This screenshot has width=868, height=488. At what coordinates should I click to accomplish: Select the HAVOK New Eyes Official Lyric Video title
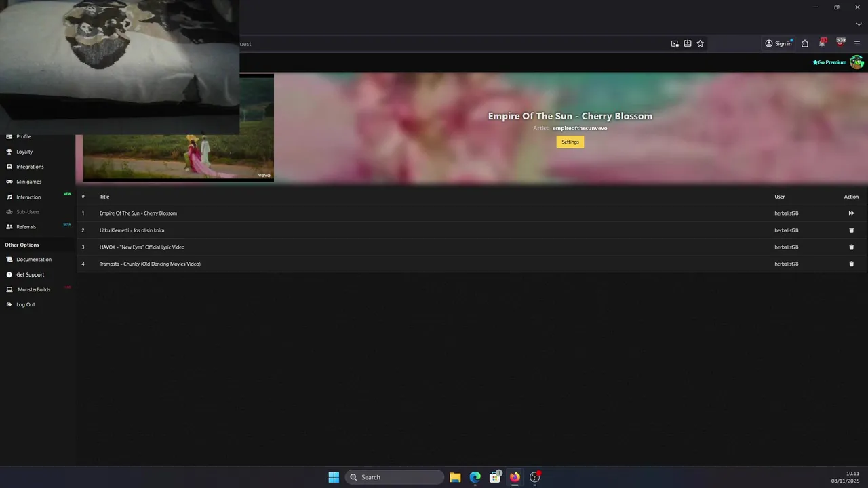coord(142,247)
